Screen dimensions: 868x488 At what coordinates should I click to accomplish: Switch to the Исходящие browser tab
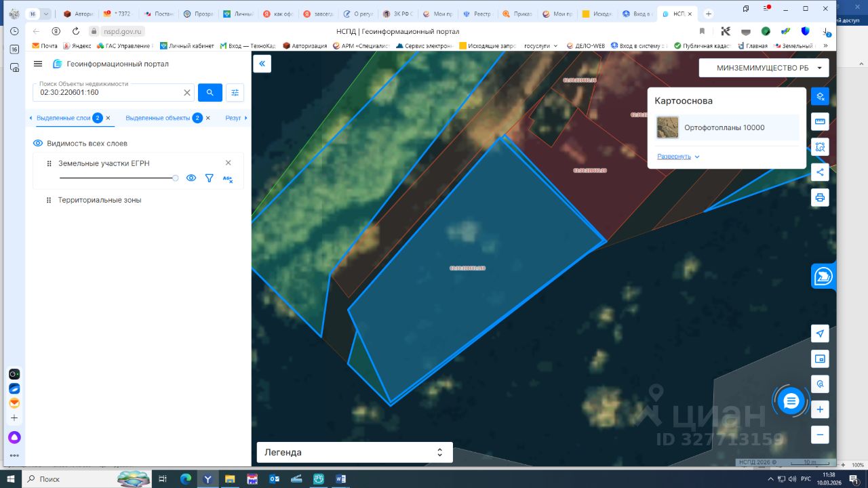point(599,14)
